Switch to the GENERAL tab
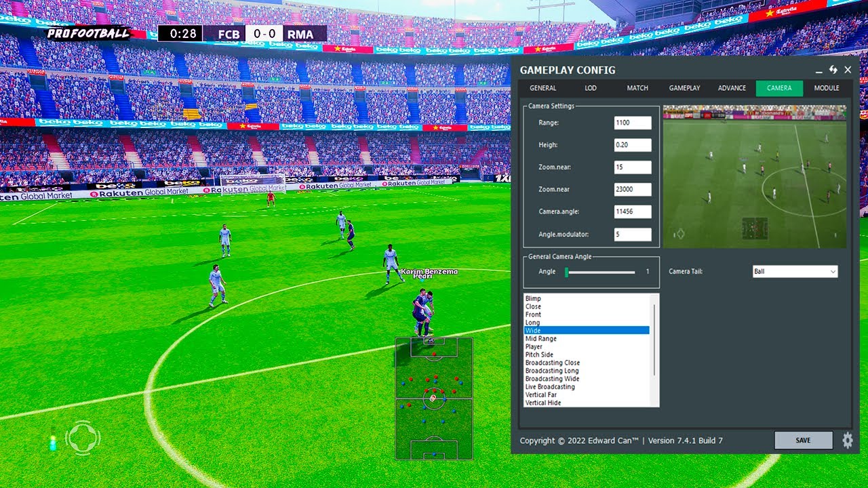Viewport: 868px width, 488px height. 542,88
